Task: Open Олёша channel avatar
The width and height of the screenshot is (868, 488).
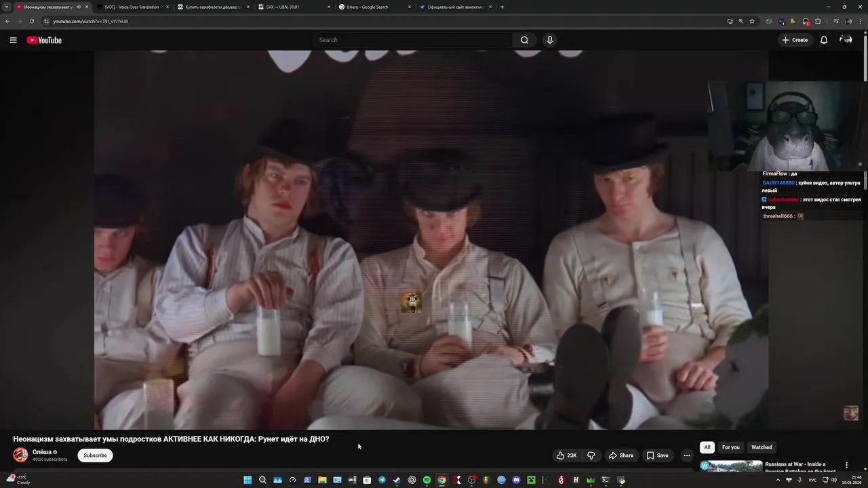Action: pos(21,455)
